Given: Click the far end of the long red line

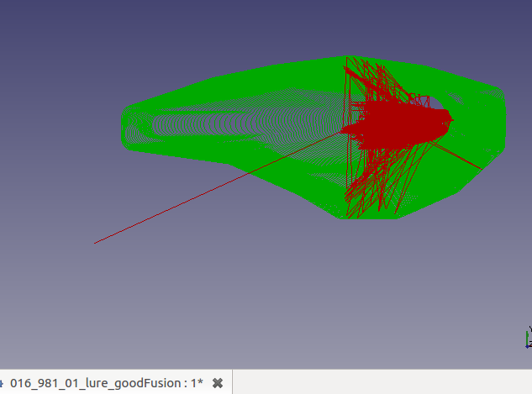Looking at the screenshot, I should pos(95,243).
